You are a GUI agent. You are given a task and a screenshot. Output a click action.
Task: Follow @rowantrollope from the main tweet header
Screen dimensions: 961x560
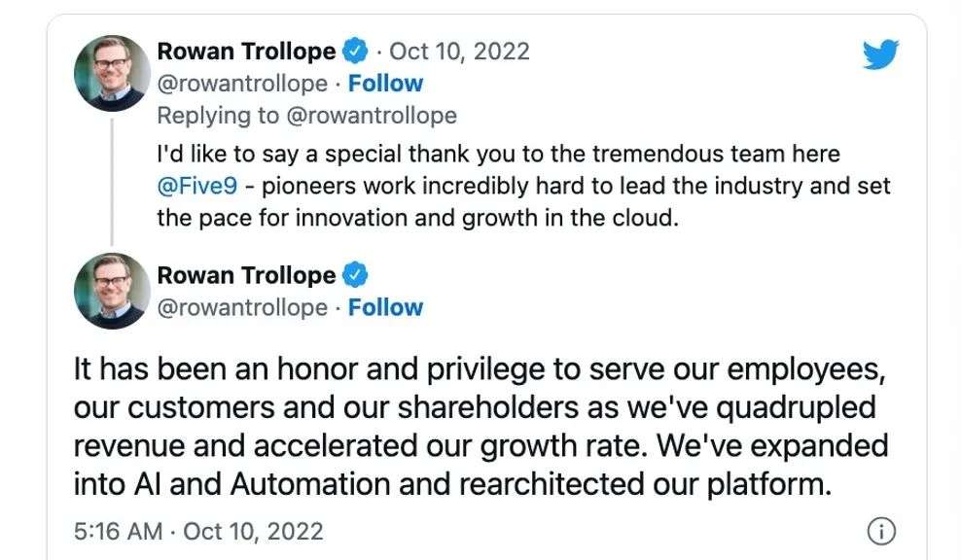click(x=385, y=307)
